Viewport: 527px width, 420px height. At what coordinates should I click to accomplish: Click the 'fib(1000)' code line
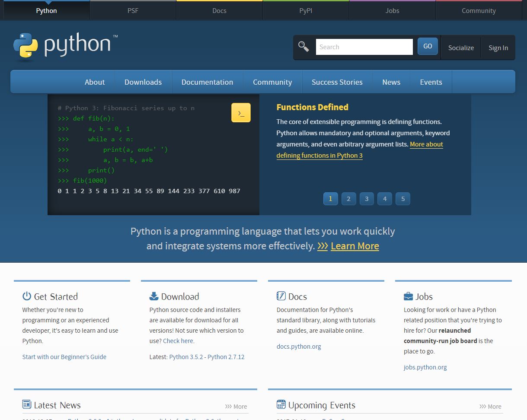pos(82,181)
